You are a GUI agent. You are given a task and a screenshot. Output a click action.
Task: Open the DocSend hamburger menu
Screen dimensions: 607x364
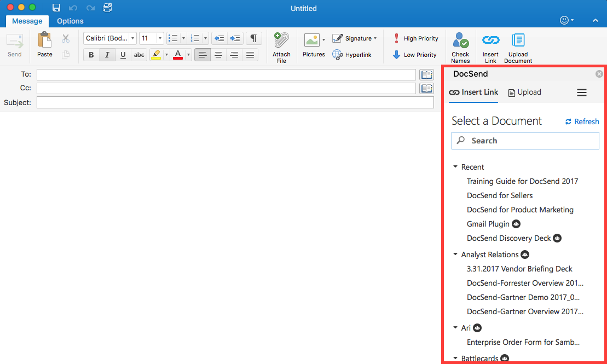[581, 93]
